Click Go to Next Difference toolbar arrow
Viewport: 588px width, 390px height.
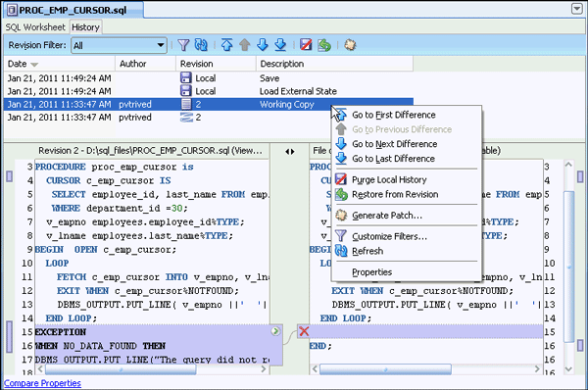pos(263,45)
